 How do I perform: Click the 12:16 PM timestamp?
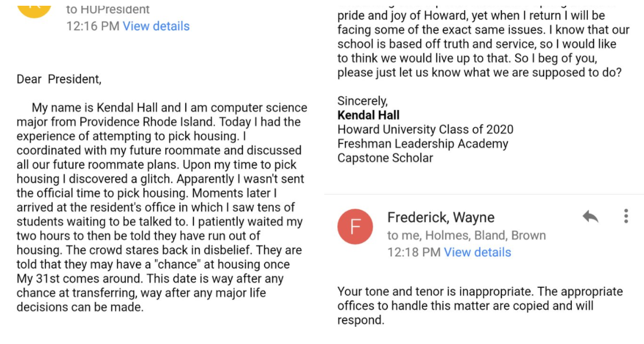[93, 26]
